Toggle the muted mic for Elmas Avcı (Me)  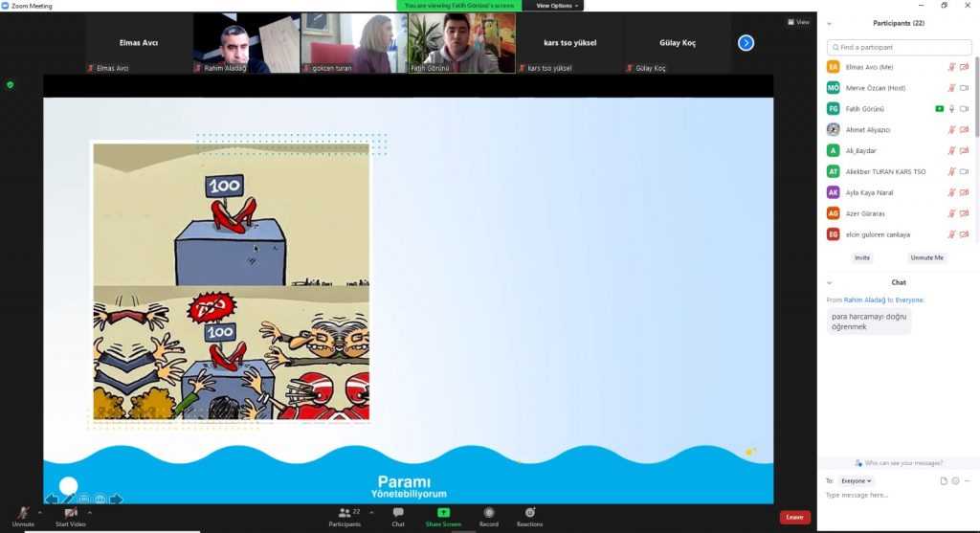(x=951, y=67)
